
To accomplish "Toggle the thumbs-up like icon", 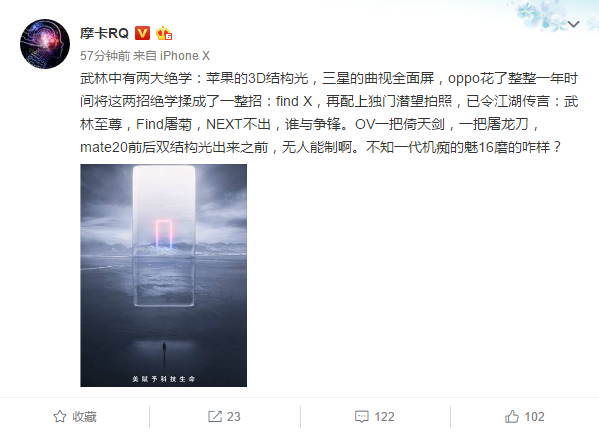I will tap(512, 416).
